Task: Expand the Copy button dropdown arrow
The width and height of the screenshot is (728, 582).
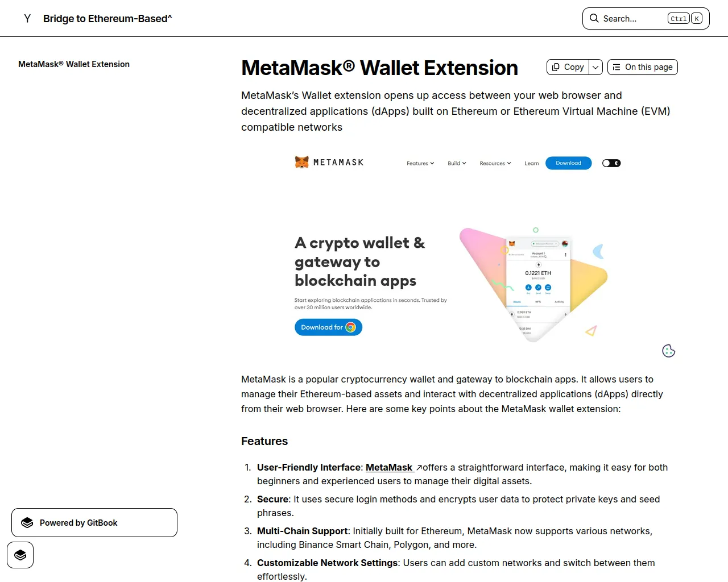Action: (595, 67)
